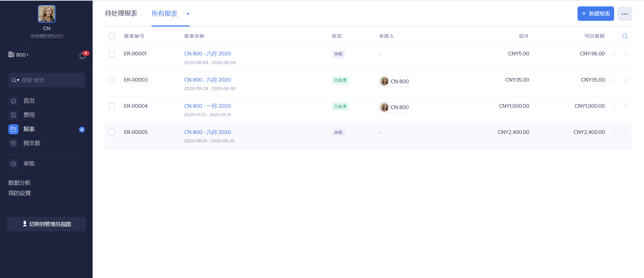Screen dimensions: 644x278
Task: Click the blue plus icon beside 报表
Action: [82, 130]
